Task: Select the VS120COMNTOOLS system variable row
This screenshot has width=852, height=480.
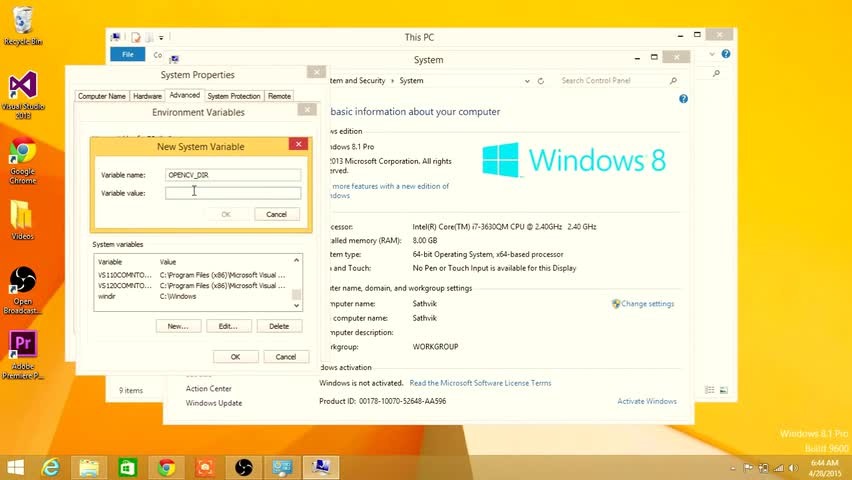Action: pyautogui.click(x=194, y=285)
